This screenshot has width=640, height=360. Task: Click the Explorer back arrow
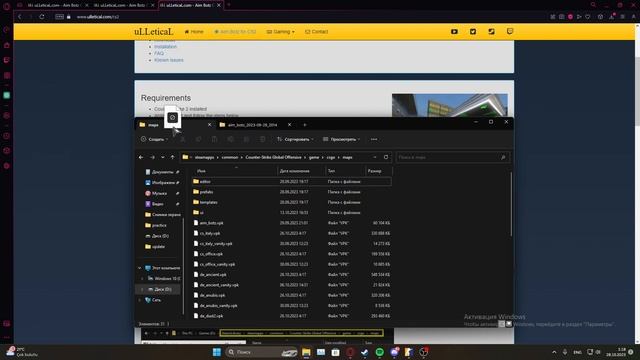point(141,157)
